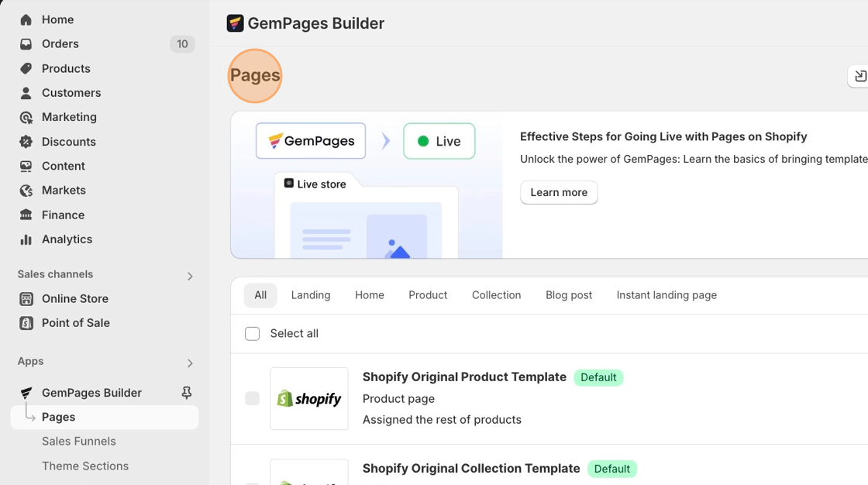Viewport: 868px width, 485px height.
Task: Expand the Sales channels section chevron
Action: pyautogui.click(x=190, y=276)
